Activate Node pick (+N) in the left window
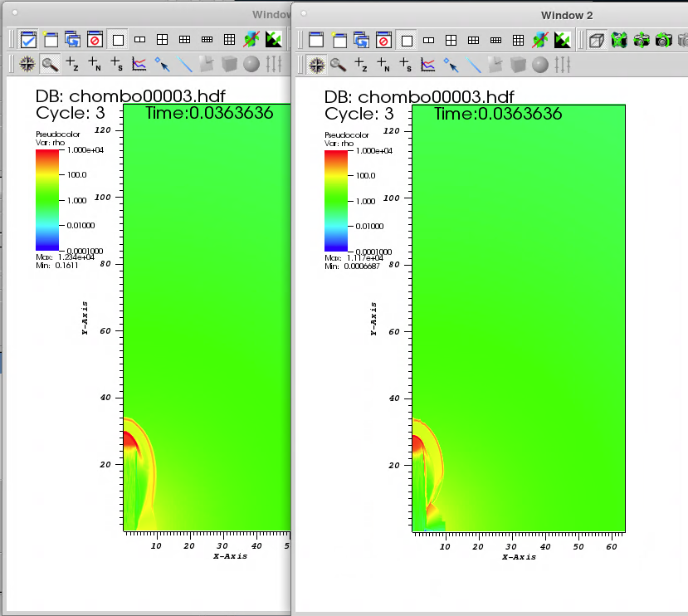Viewport: 688px width, 616px height. point(95,64)
